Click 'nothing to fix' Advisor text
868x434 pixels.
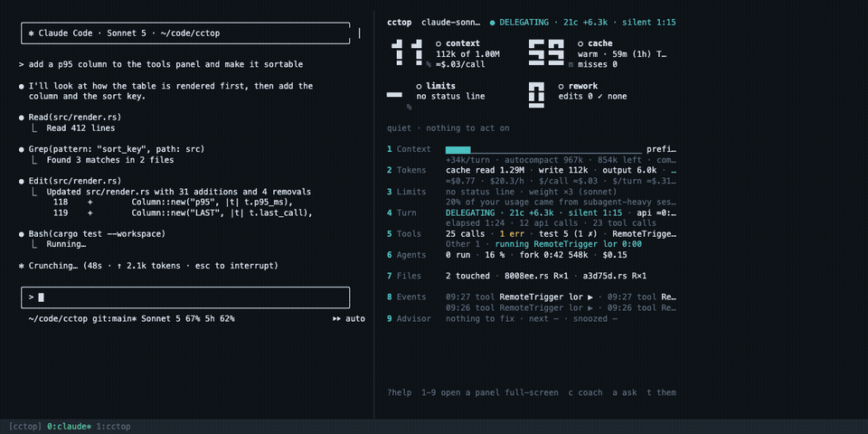click(480, 319)
